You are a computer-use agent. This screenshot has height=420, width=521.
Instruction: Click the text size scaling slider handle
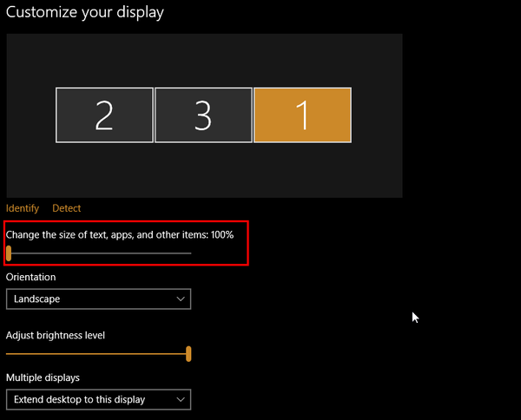[x=9, y=253]
